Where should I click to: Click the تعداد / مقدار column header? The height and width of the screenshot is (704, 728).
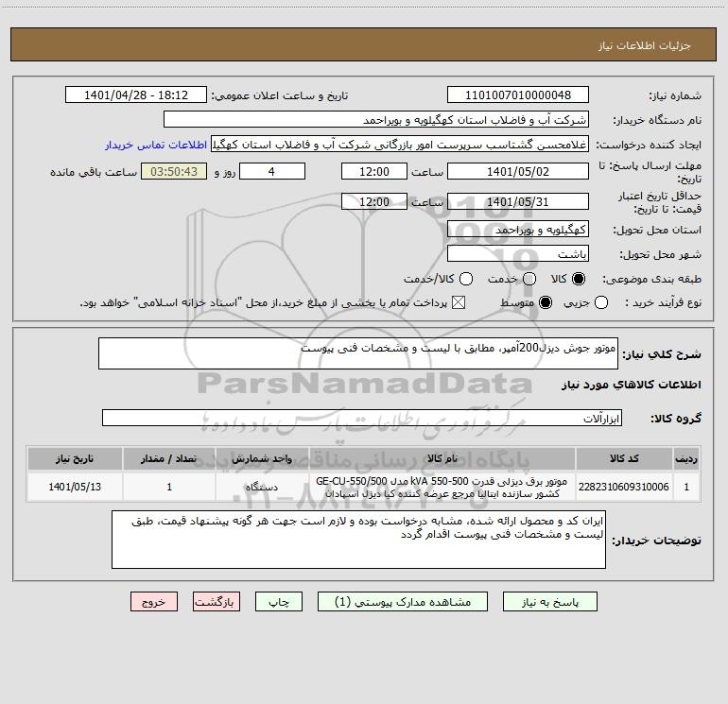[x=169, y=458]
